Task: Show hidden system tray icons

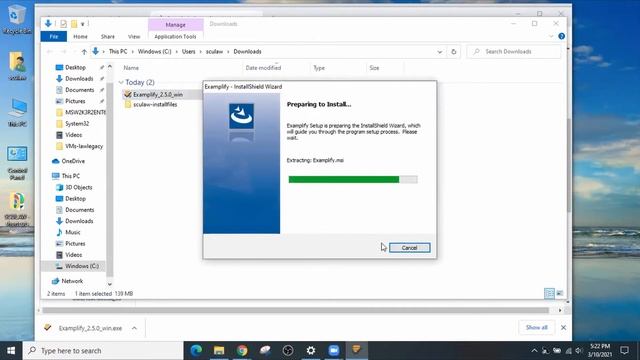Action: click(x=534, y=351)
